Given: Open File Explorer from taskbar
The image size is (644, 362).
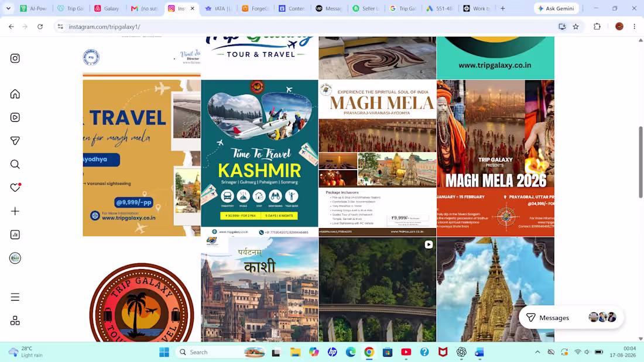Looking at the screenshot, I should click(295, 352).
